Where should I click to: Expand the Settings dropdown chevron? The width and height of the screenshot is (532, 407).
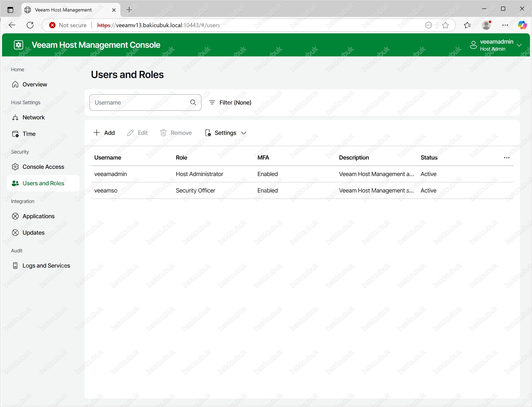coord(244,133)
